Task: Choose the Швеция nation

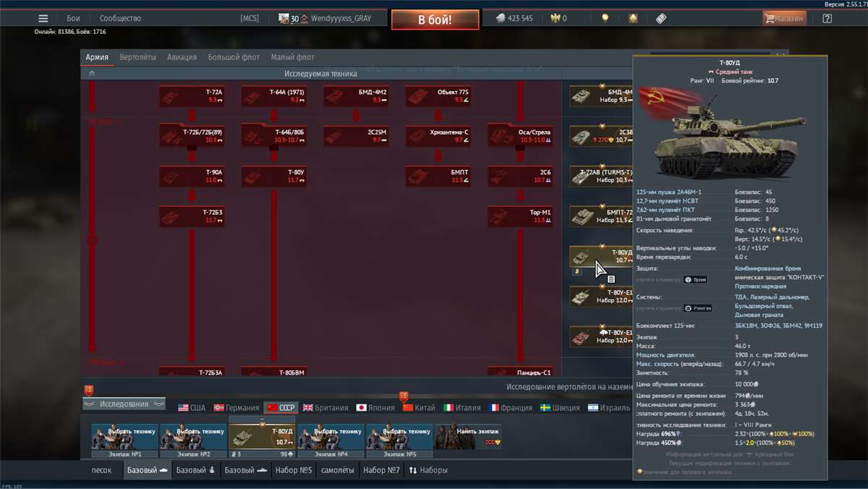Action: 560,408
